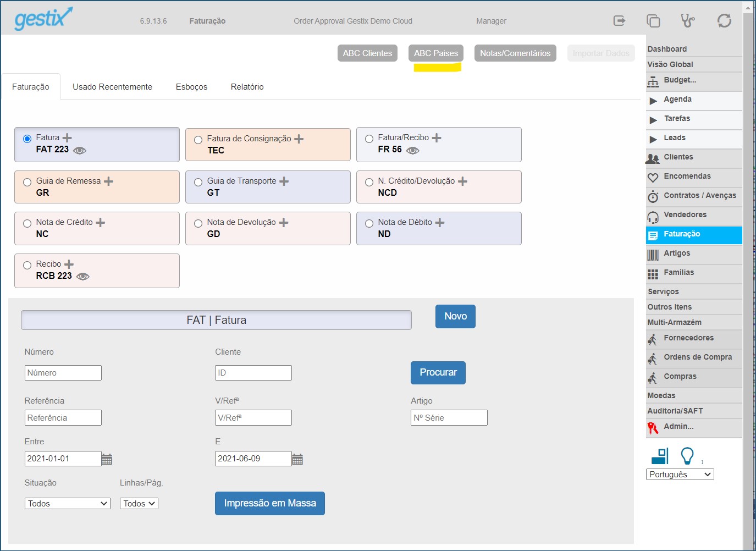Select the Guia de Transporte radio button

(198, 182)
